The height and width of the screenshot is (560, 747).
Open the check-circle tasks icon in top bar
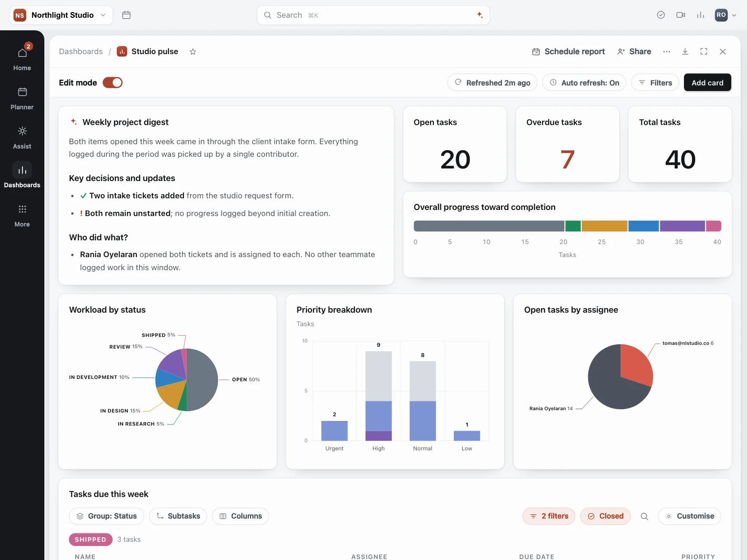[x=661, y=15]
